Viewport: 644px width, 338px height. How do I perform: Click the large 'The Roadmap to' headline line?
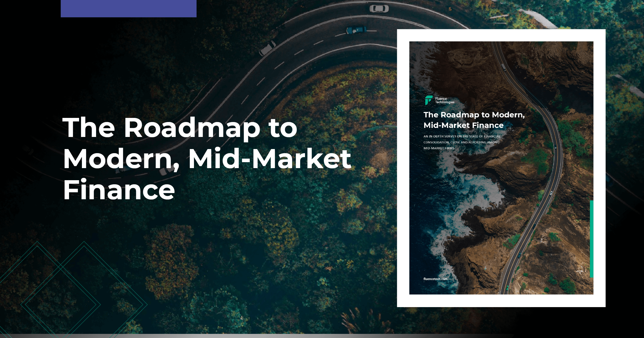180,128
